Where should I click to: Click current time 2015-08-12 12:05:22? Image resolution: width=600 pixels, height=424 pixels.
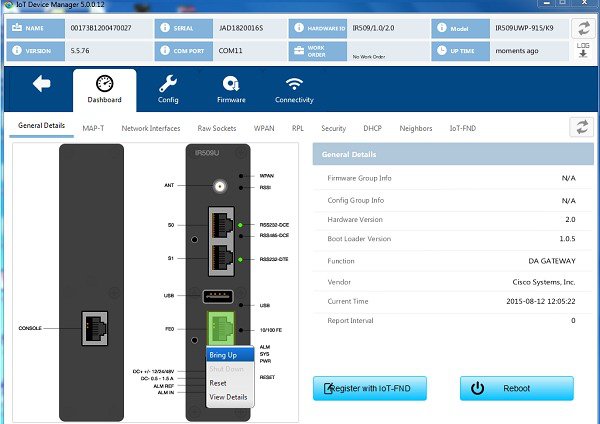point(541,301)
